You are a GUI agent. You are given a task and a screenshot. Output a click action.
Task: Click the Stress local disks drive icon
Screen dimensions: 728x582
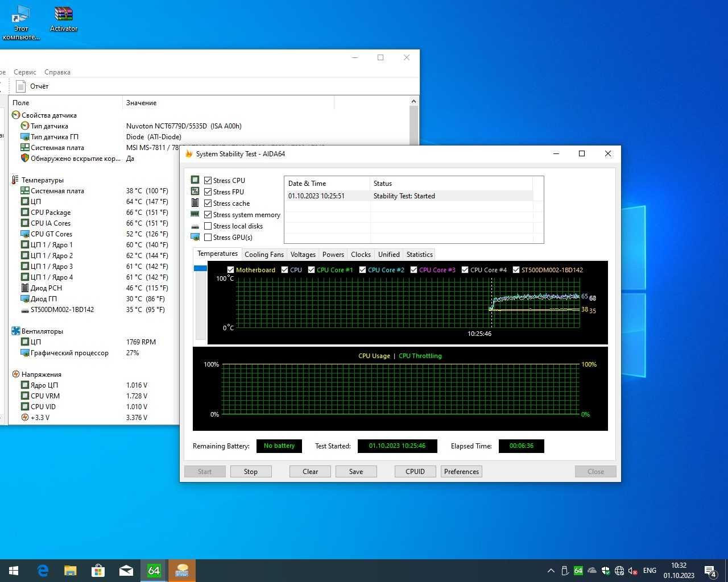tap(195, 226)
